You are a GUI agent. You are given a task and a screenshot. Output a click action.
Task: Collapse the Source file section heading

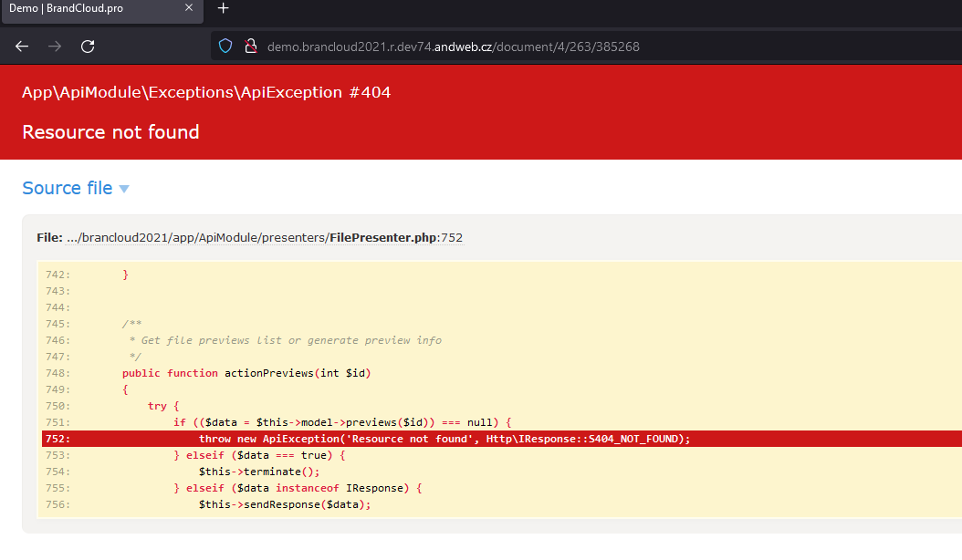[68, 188]
